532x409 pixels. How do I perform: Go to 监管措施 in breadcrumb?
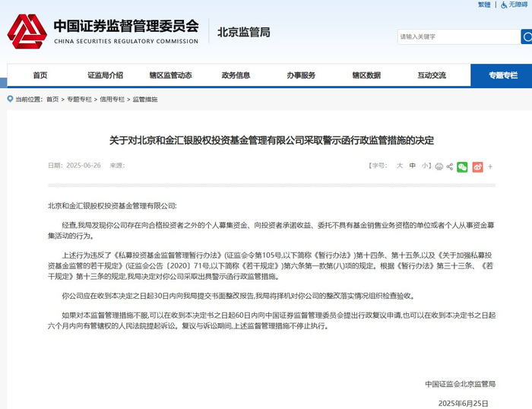(x=145, y=99)
